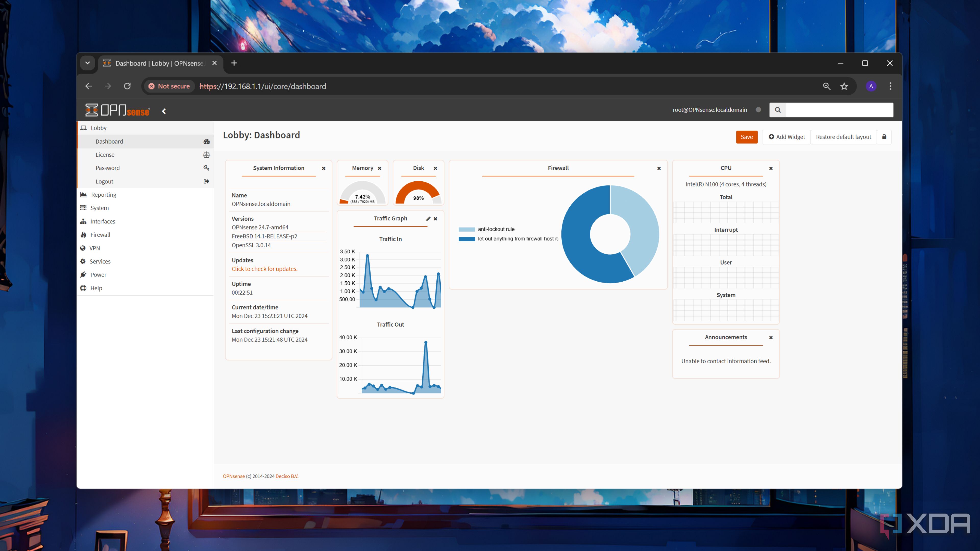Click the logout arrow icon beside Logout
Screen dimensions: 980x551
tap(206, 181)
